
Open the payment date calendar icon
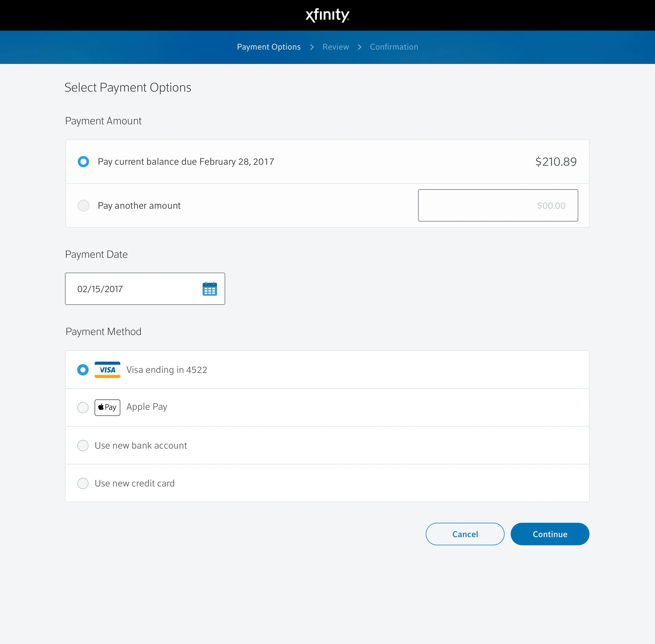pyautogui.click(x=209, y=289)
